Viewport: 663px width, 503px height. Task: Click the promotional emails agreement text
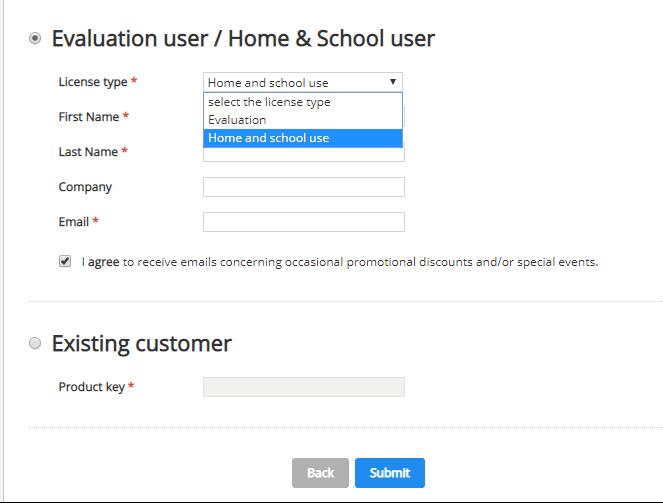point(340,262)
